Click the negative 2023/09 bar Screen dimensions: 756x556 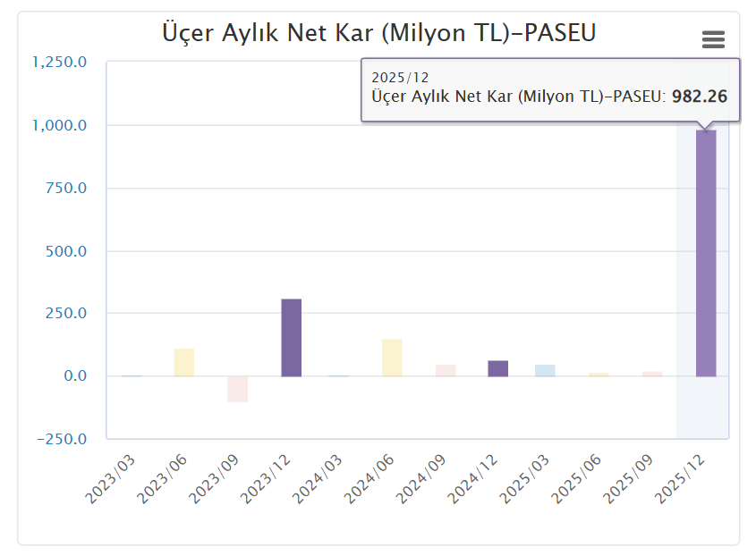pyautogui.click(x=238, y=389)
